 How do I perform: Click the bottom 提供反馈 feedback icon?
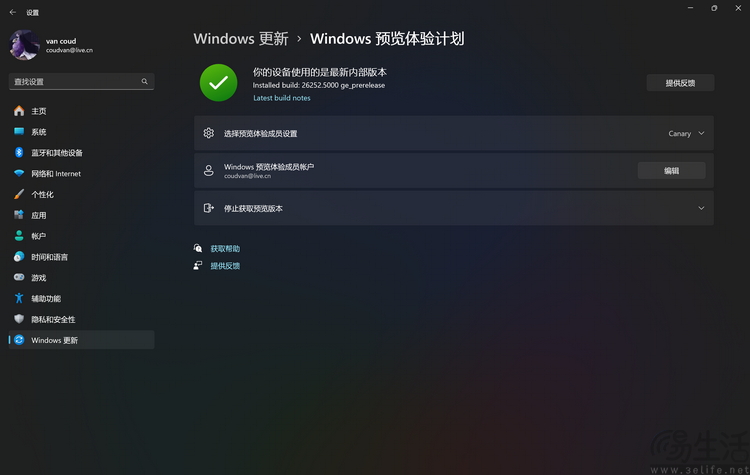click(198, 265)
